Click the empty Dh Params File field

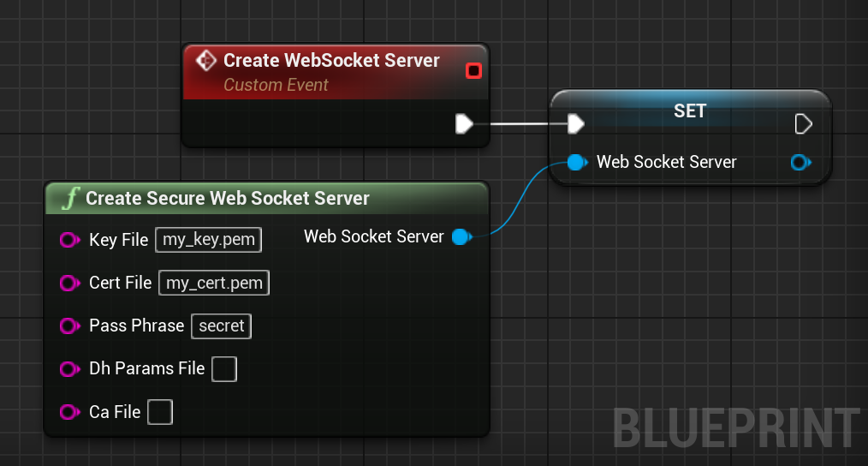(224, 369)
